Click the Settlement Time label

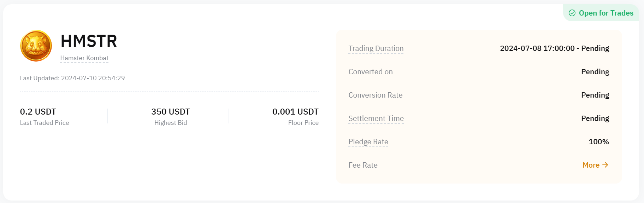tap(376, 118)
